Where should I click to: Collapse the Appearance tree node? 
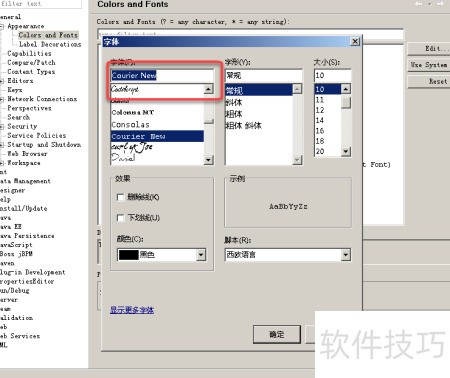click(2, 26)
